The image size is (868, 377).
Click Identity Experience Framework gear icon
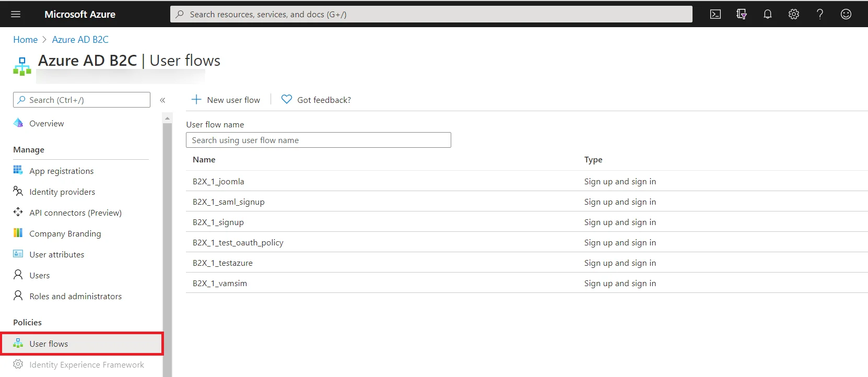pyautogui.click(x=18, y=364)
